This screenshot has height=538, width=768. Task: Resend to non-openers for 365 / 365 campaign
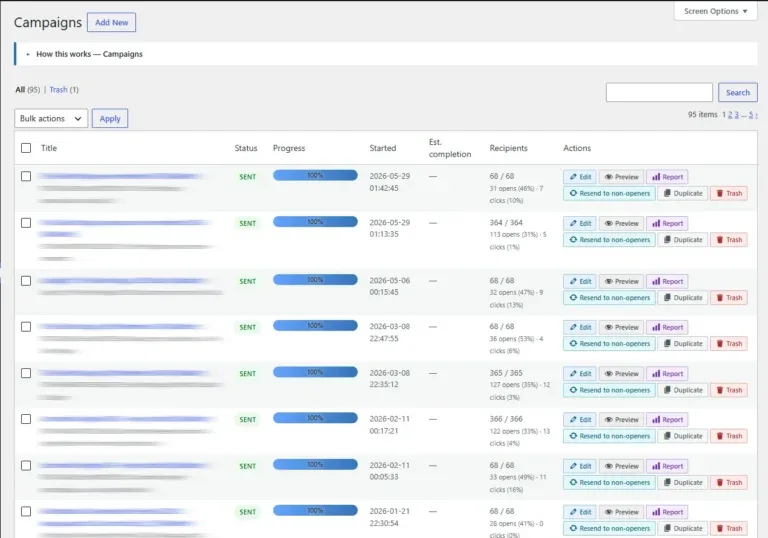coord(609,390)
